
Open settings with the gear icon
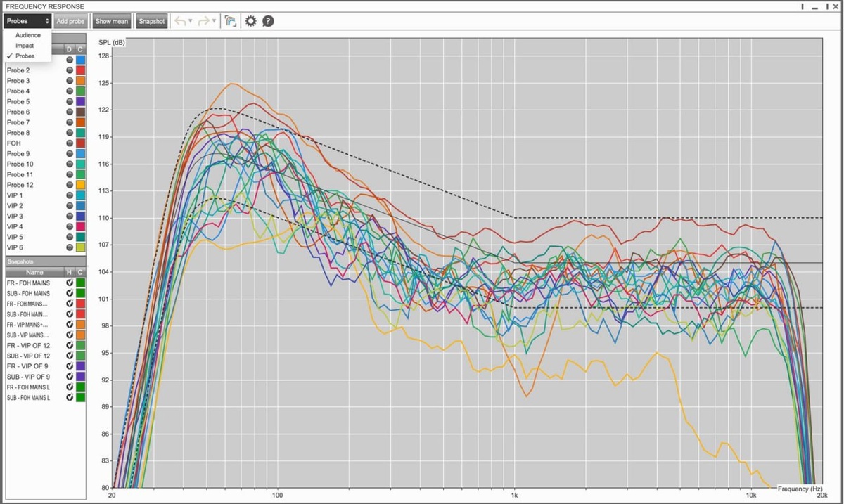250,21
